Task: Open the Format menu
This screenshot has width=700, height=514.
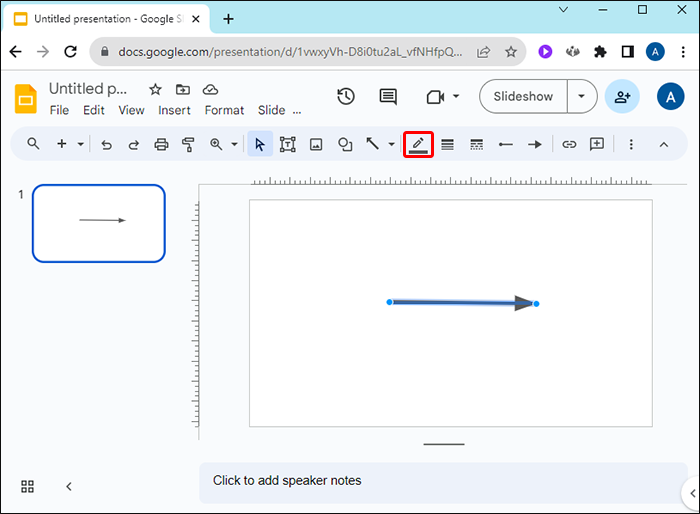Action: [224, 110]
